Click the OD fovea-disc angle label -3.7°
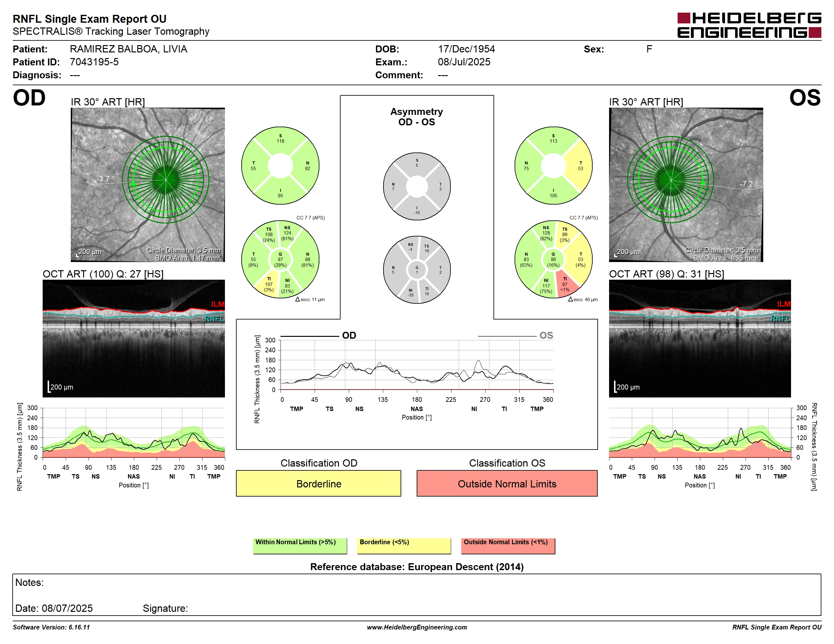This screenshot has height=644, width=834. pyautogui.click(x=106, y=179)
